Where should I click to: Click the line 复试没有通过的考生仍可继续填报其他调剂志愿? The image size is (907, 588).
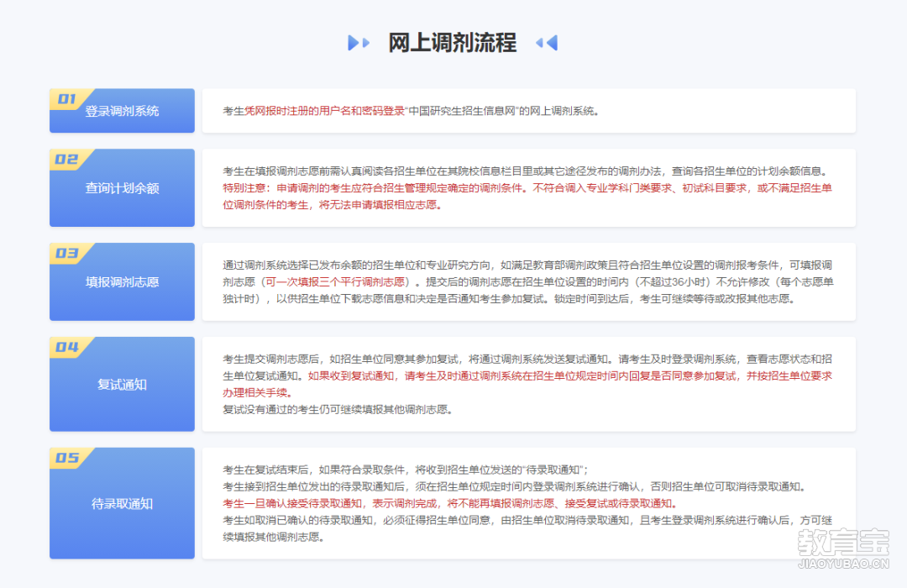338,410
